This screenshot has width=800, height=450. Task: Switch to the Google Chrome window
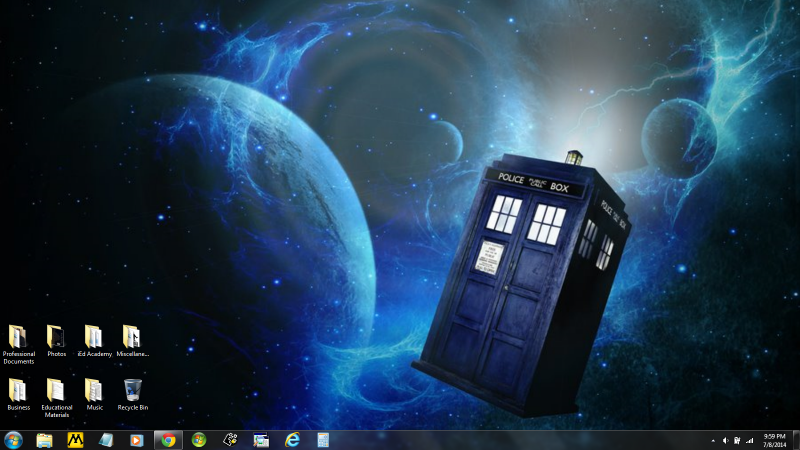pyautogui.click(x=168, y=440)
